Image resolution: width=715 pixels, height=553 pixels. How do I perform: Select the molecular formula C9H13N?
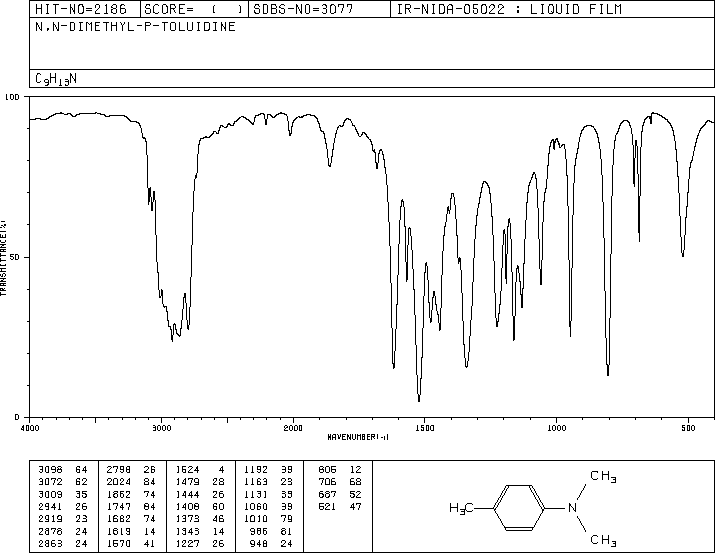click(56, 79)
